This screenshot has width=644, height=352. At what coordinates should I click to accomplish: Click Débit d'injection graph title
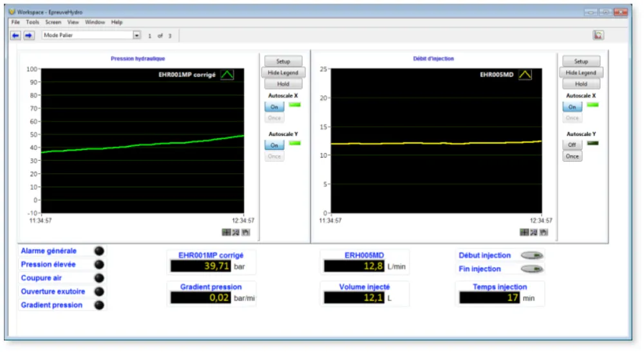[433, 59]
